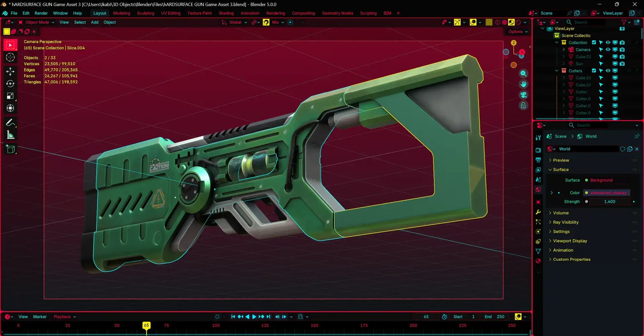644x336 pixels.
Task: Select the Measure tool
Action: [x=10, y=135]
